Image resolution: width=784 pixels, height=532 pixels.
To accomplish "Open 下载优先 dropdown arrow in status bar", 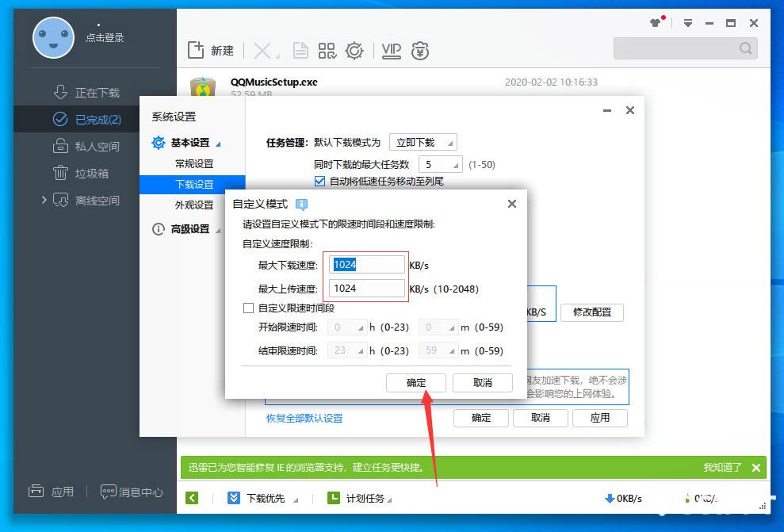I will (296, 499).
